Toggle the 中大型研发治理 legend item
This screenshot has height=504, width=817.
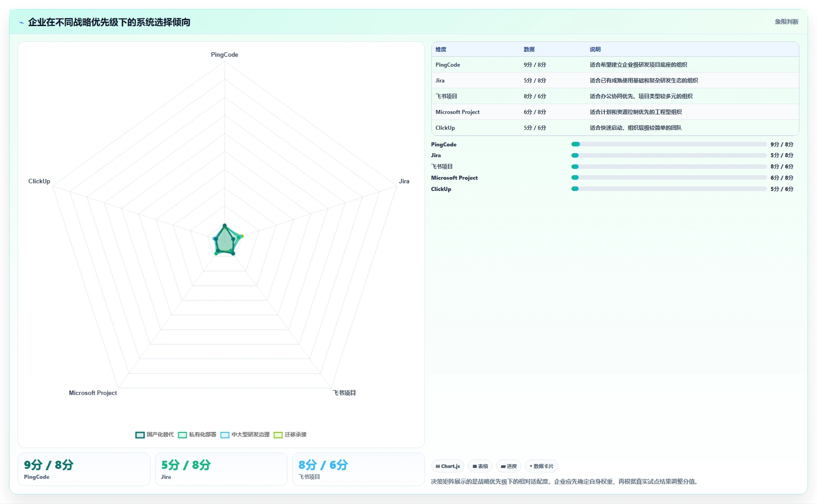click(x=245, y=435)
